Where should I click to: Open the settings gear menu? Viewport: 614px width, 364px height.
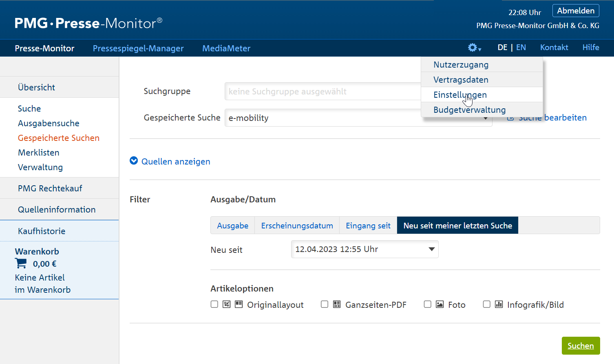[474, 48]
